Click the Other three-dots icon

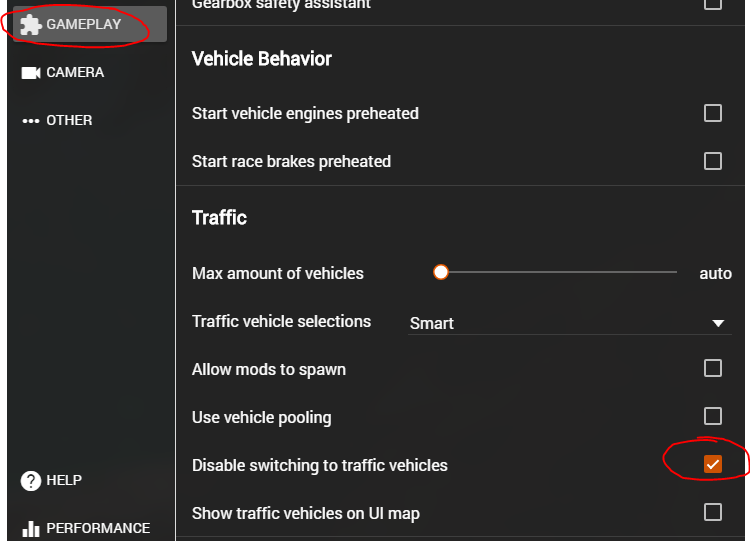pos(31,121)
